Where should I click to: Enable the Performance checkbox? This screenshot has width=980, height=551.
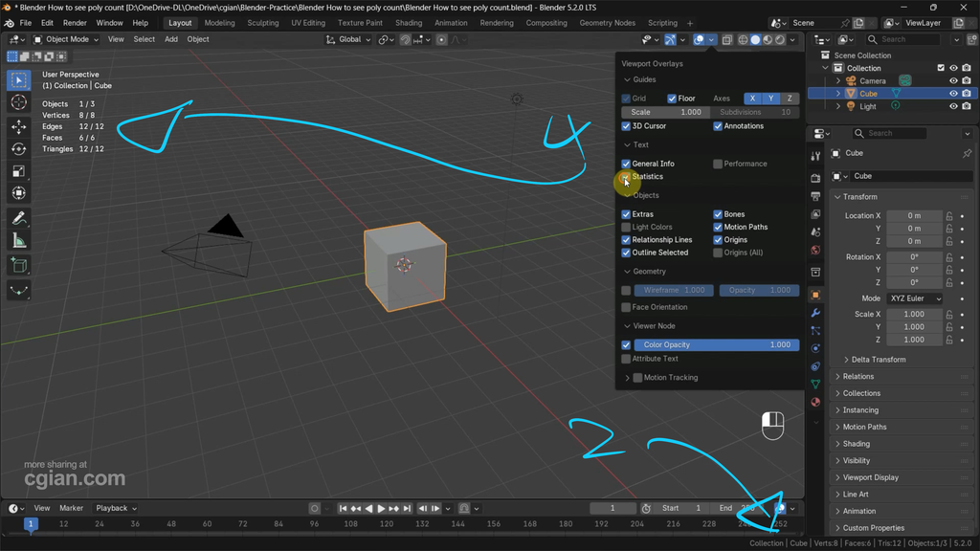(x=718, y=164)
